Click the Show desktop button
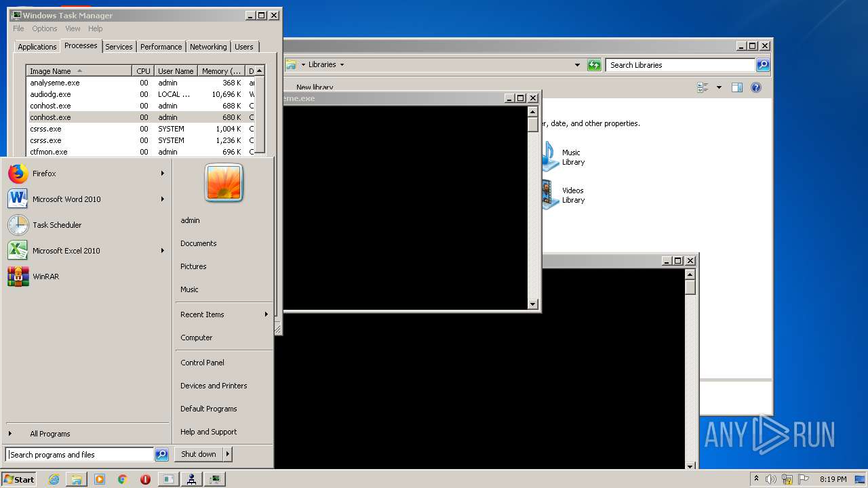868x488 pixels. tap(861, 479)
